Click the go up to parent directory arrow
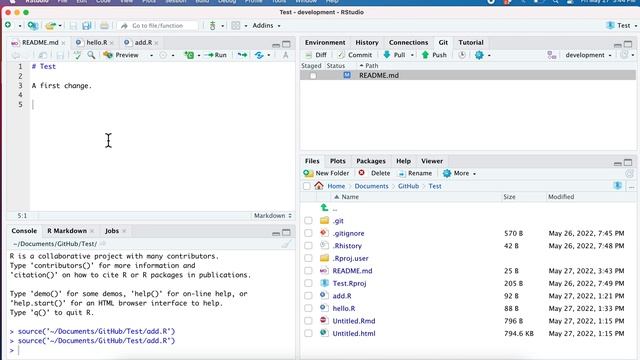Viewport: 640px width, 360px height. 324,208
